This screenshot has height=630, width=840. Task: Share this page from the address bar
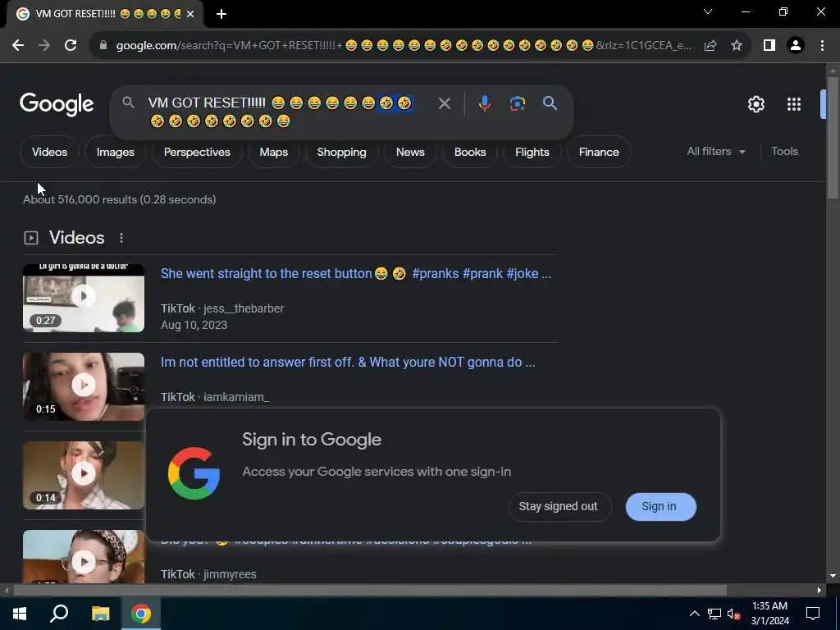(x=710, y=46)
